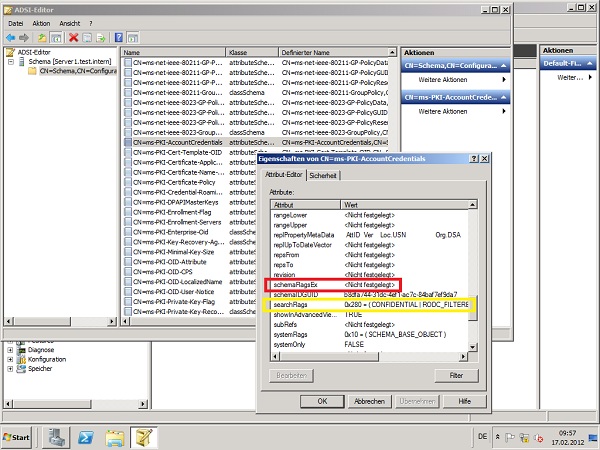The width and height of the screenshot is (600, 450).
Task: Click OK in the properties dialog
Action: (322, 401)
